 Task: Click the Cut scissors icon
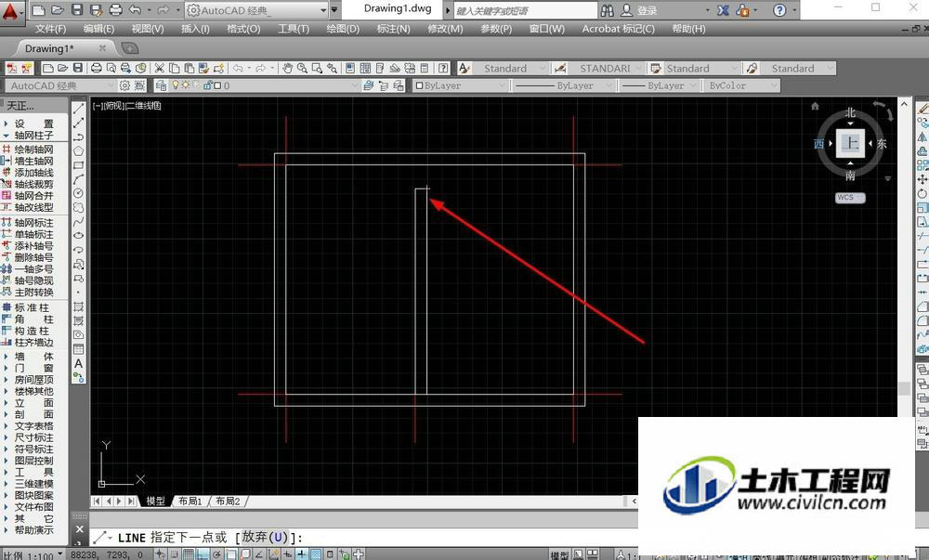(159, 68)
